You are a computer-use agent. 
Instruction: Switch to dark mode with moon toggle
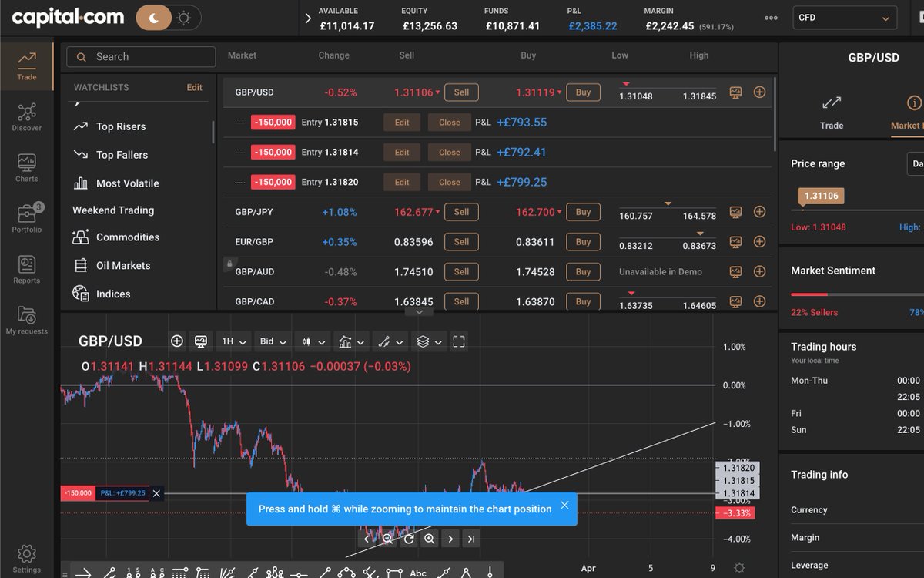152,16
